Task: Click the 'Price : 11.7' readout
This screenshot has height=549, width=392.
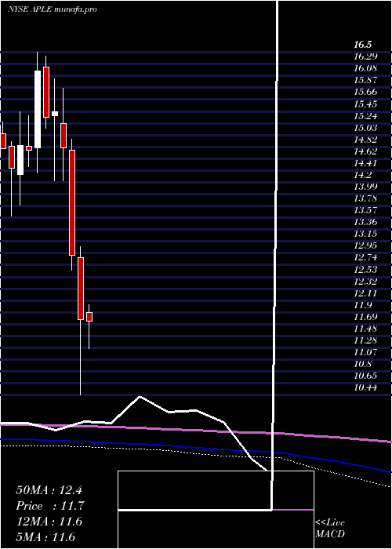Action: (50, 506)
